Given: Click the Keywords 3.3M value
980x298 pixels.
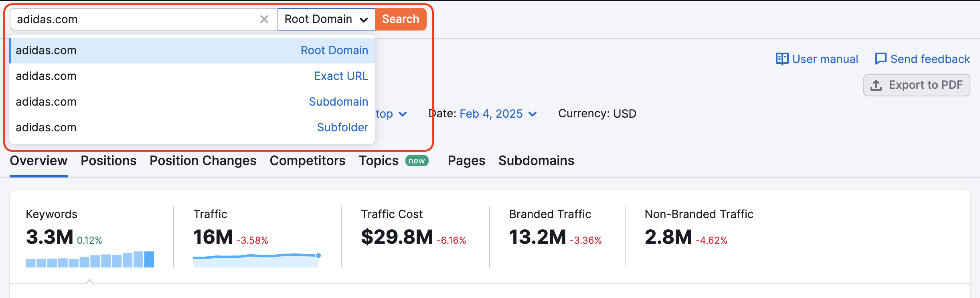Looking at the screenshot, I should [50, 237].
